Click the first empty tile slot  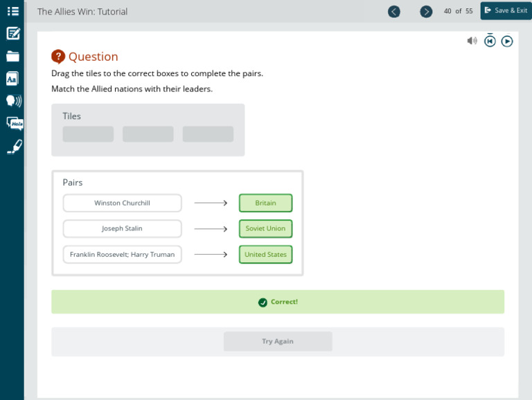[88, 134]
